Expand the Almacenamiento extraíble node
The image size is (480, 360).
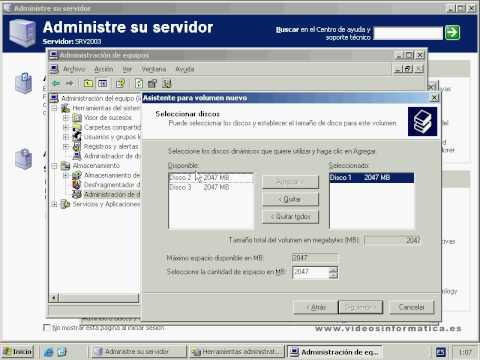click(66, 175)
